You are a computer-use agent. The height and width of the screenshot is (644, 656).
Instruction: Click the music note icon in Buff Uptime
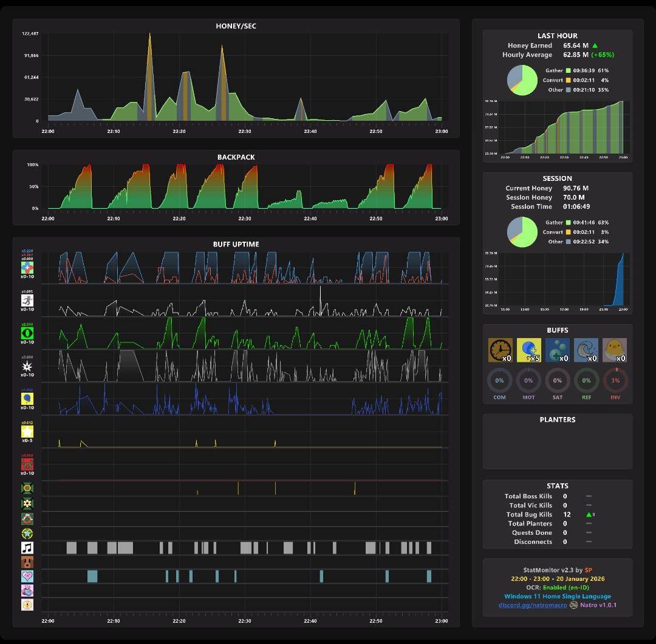pyautogui.click(x=27, y=548)
